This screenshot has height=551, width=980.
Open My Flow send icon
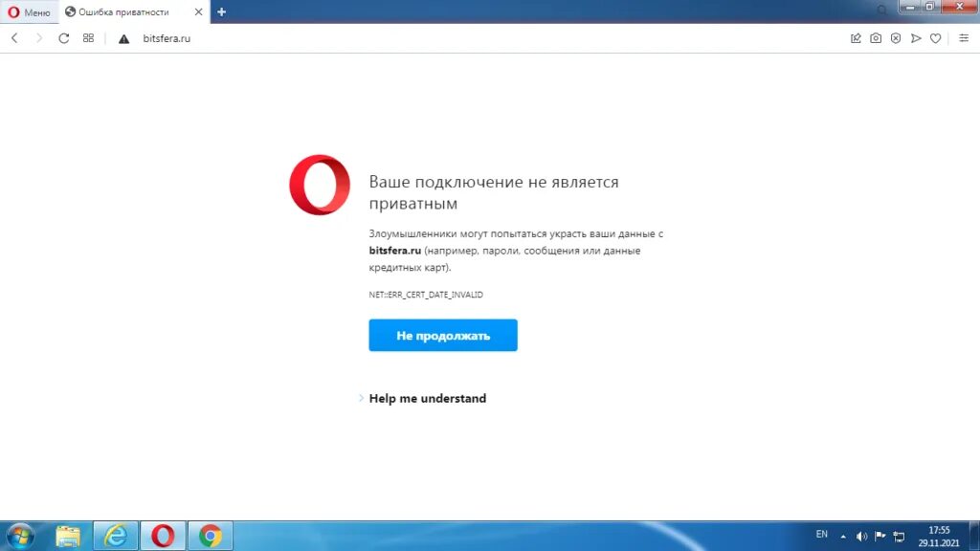tap(916, 38)
